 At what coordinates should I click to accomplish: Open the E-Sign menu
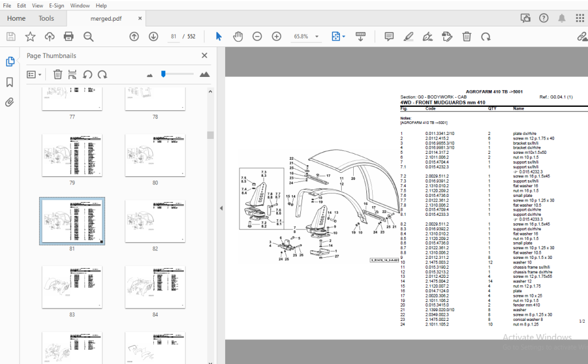tap(57, 6)
